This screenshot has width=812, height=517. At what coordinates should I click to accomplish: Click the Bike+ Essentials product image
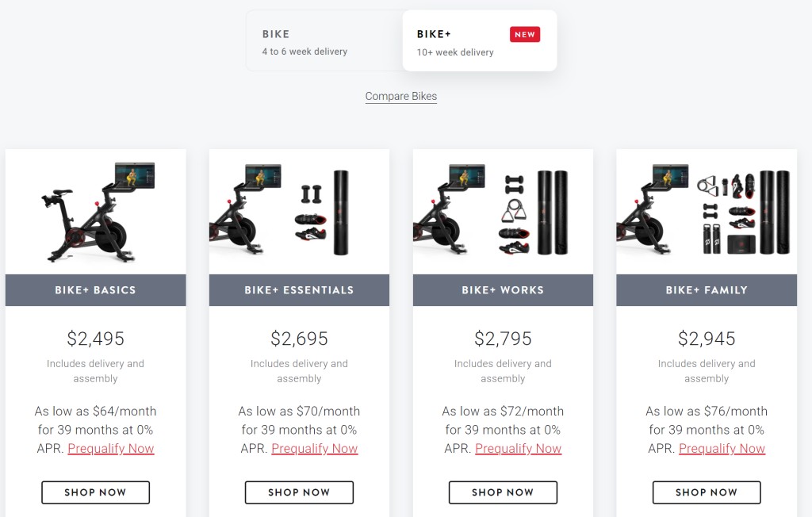click(299, 210)
